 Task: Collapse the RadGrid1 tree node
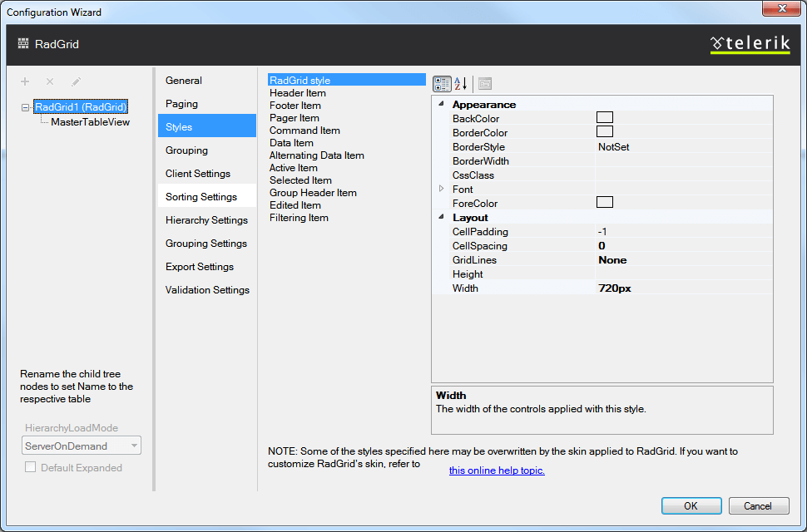click(x=26, y=107)
